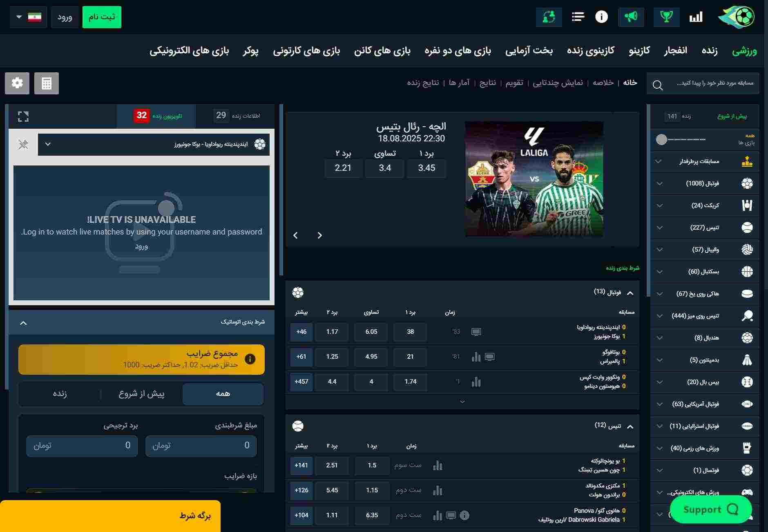
Task: Collapse the شرط بندی اتوماتیک panel
Action: click(24, 323)
